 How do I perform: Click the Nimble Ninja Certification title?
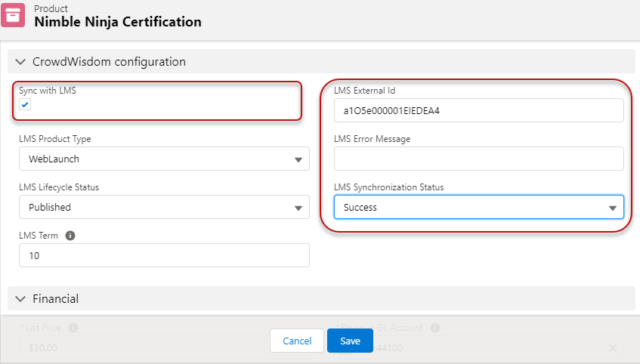(118, 22)
